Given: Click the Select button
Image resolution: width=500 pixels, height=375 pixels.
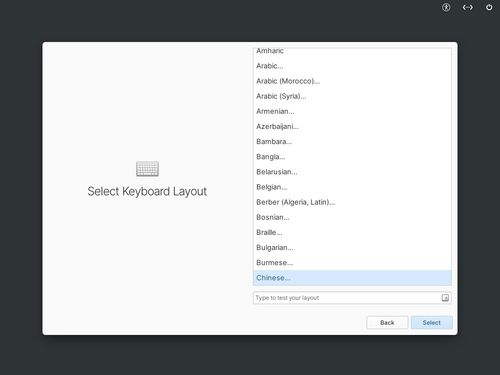Looking at the screenshot, I should tap(432, 322).
